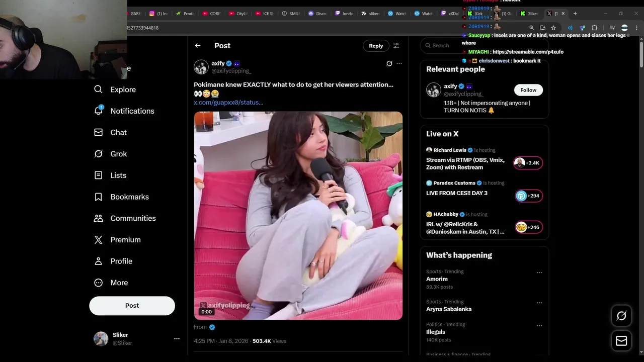Click the +2.4K listeners pill
The image size is (644, 362).
point(528,163)
